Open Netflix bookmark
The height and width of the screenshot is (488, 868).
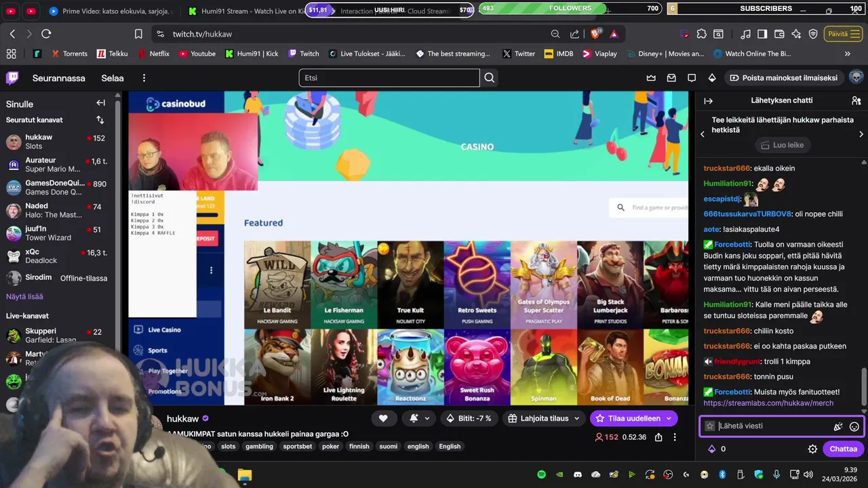point(154,54)
